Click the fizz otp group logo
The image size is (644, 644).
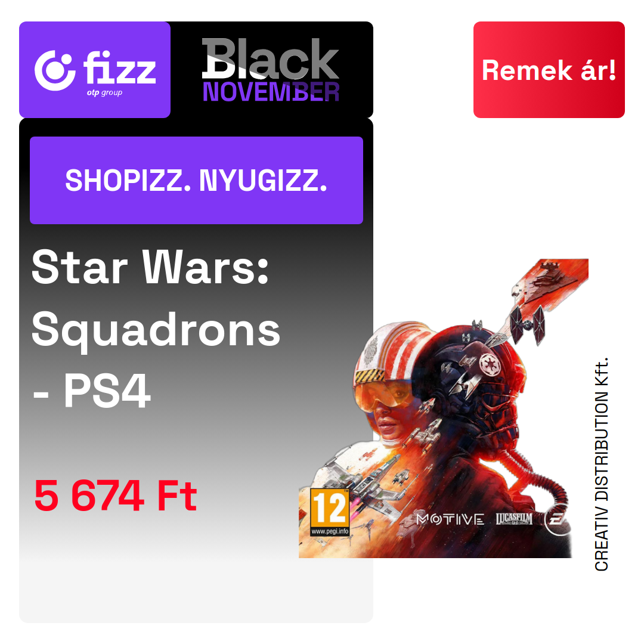pos(95,70)
